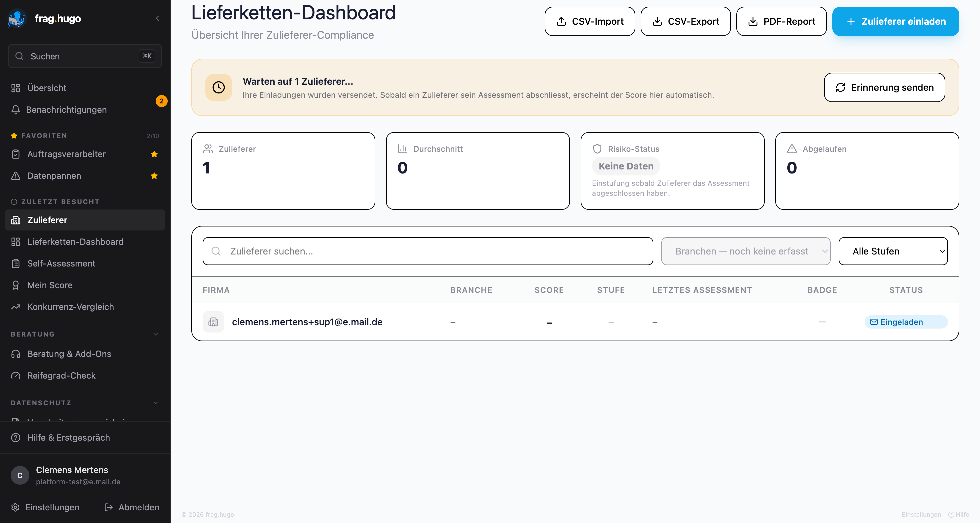Click Erinnerung senden button
Image resolution: width=980 pixels, height=523 pixels.
tap(885, 87)
